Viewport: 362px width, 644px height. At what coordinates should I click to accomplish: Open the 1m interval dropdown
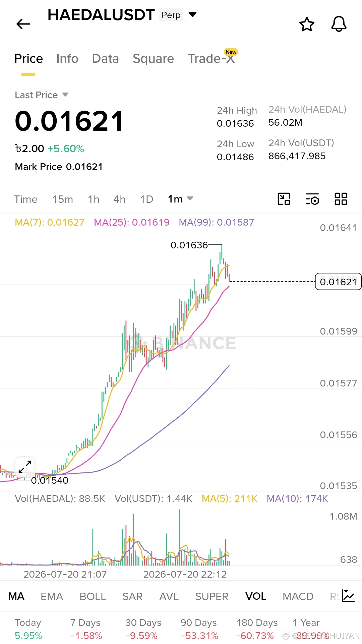pyautogui.click(x=180, y=199)
